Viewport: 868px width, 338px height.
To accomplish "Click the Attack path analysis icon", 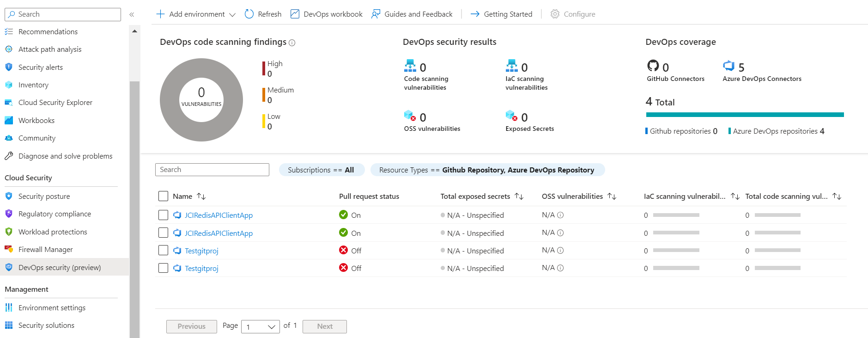I will pos(9,49).
